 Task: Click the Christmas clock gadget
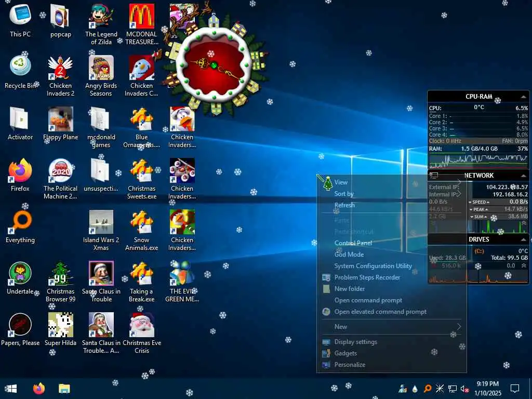click(214, 65)
